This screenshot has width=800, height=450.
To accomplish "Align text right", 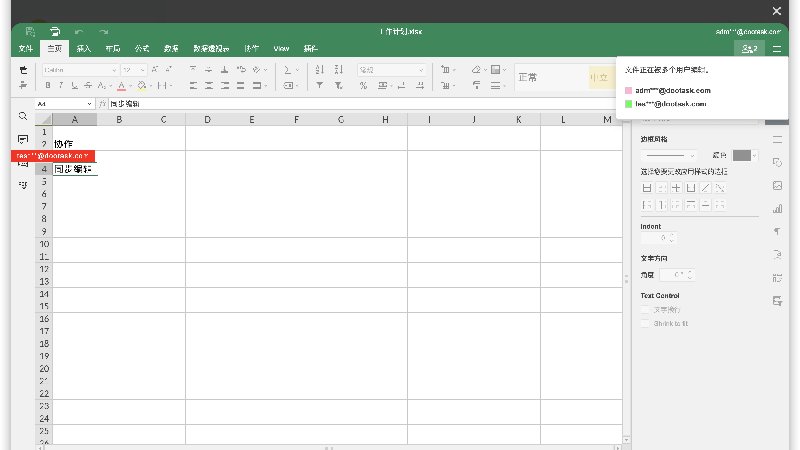I will [224, 86].
